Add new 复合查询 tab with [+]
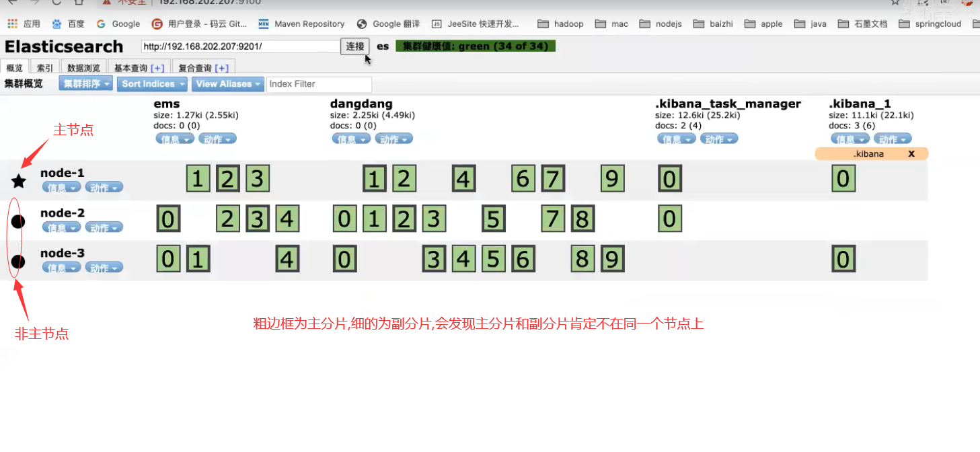980x452 pixels. [x=221, y=68]
